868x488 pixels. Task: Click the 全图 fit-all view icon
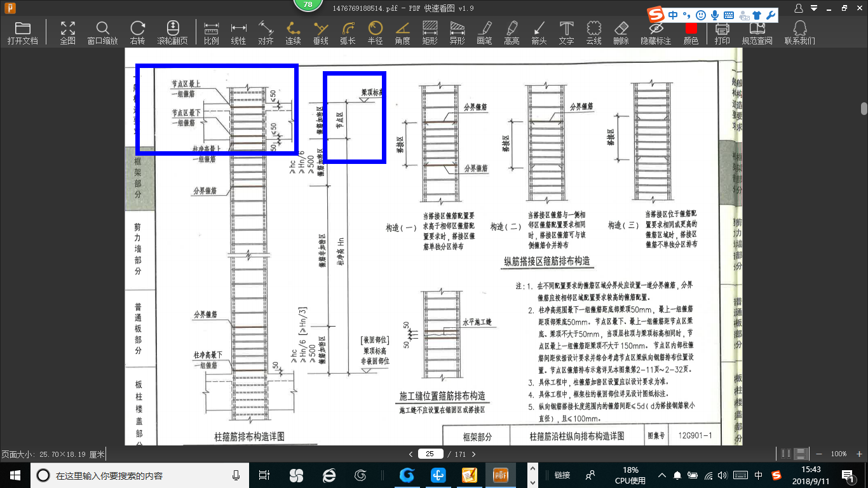click(67, 33)
